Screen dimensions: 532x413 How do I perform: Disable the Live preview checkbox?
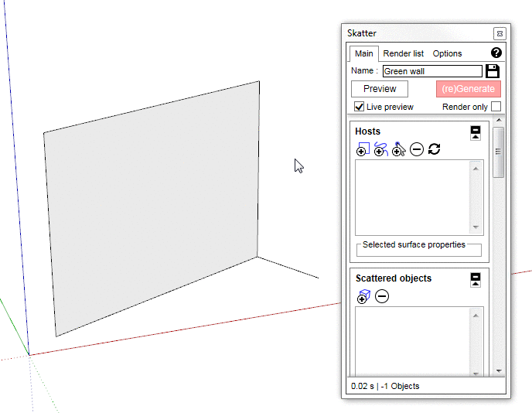(360, 107)
